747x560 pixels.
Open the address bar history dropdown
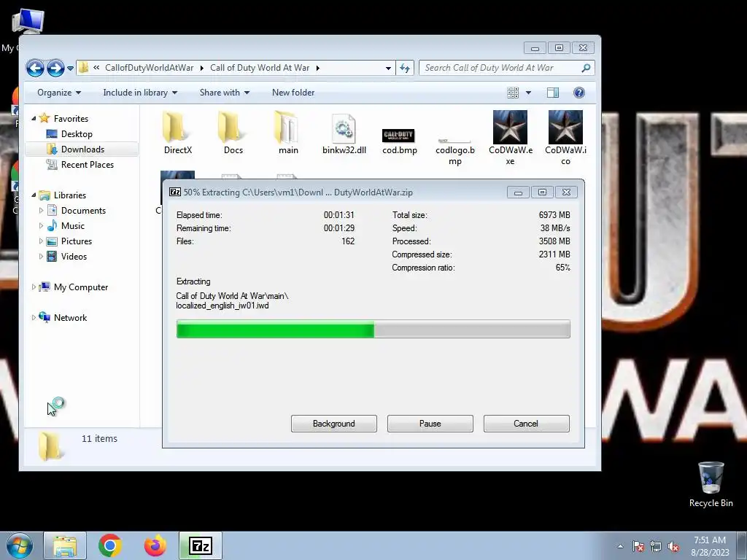pos(388,68)
